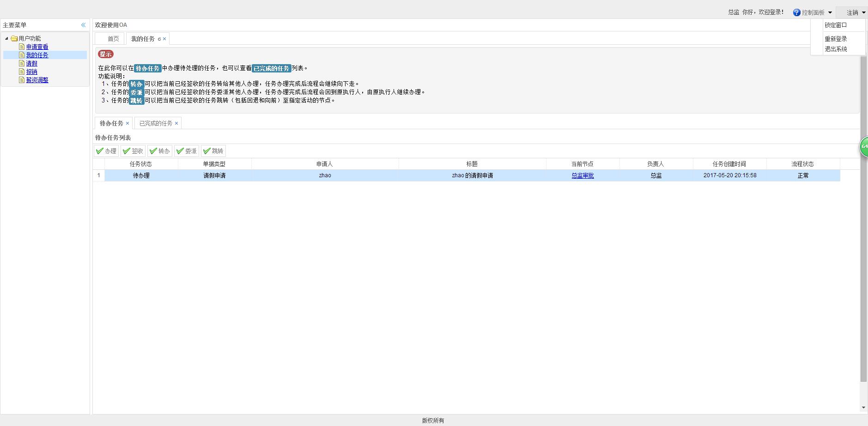868x426 pixels.
Task: Click the 请假申请 cell in row 1
Action: click(214, 175)
